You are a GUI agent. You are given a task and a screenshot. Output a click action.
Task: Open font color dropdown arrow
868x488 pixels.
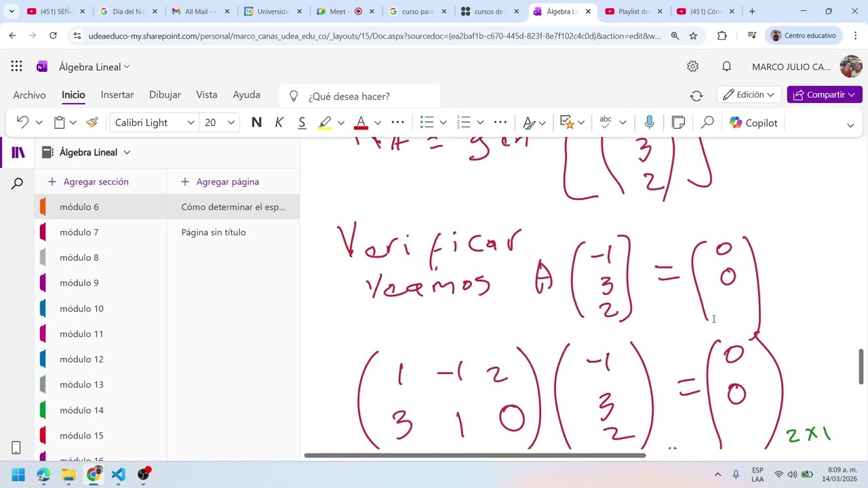(x=378, y=123)
